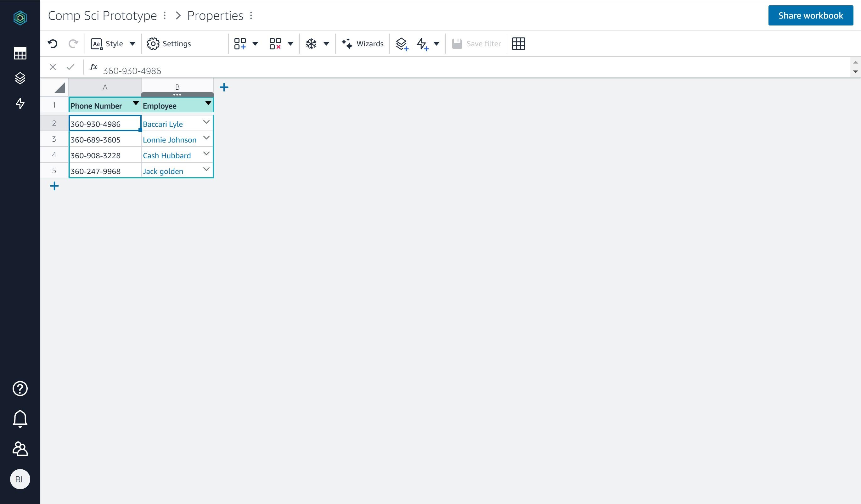Toggle the grid view icon
This screenshot has height=504, width=861.
pos(518,43)
